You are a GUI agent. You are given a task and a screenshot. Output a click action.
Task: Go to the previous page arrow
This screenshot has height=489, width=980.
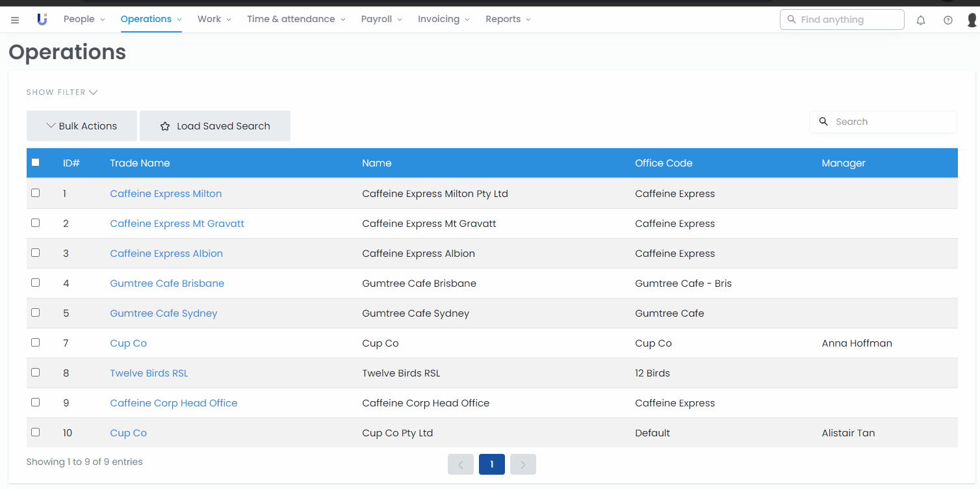coord(461,464)
